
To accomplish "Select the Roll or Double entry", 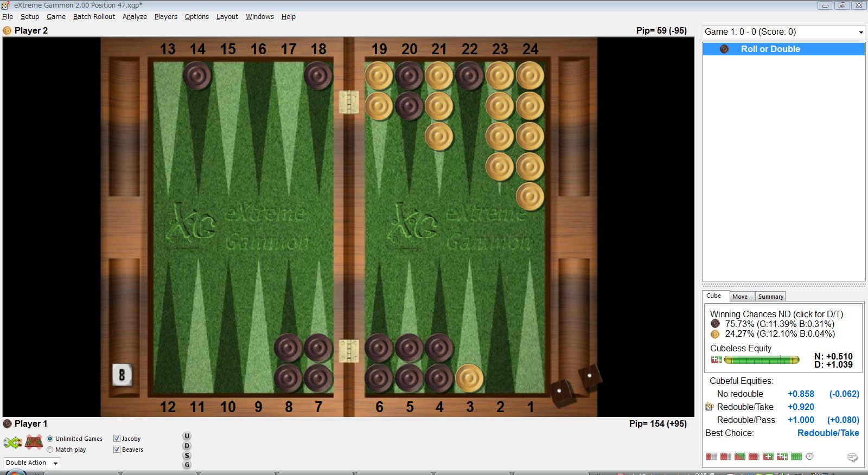I will 783,49.
